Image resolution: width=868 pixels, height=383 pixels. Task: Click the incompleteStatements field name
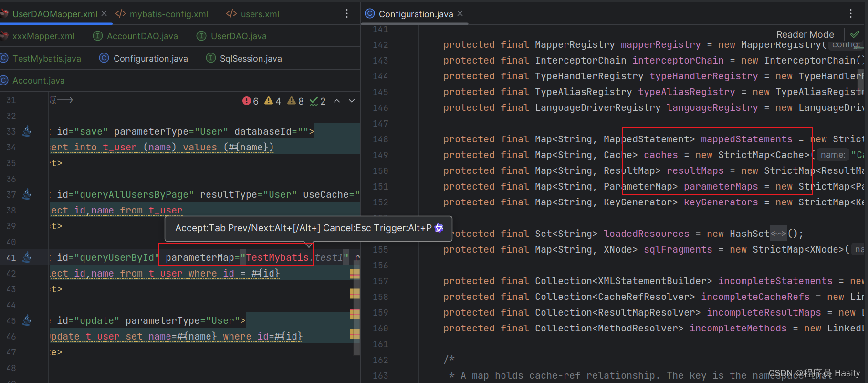(x=775, y=281)
